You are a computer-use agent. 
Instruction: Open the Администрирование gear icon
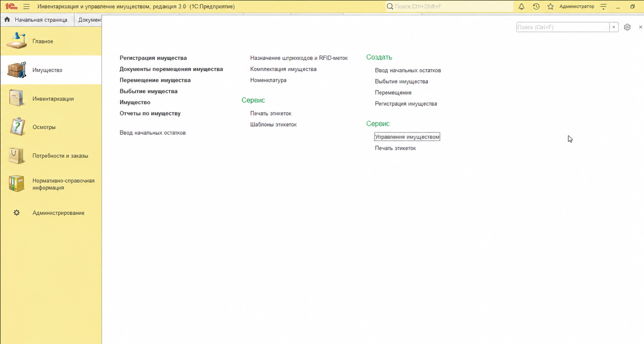[17, 213]
